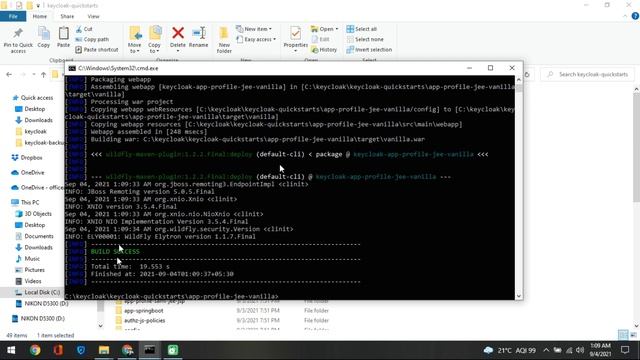Go up one folder level

[x=43, y=74]
